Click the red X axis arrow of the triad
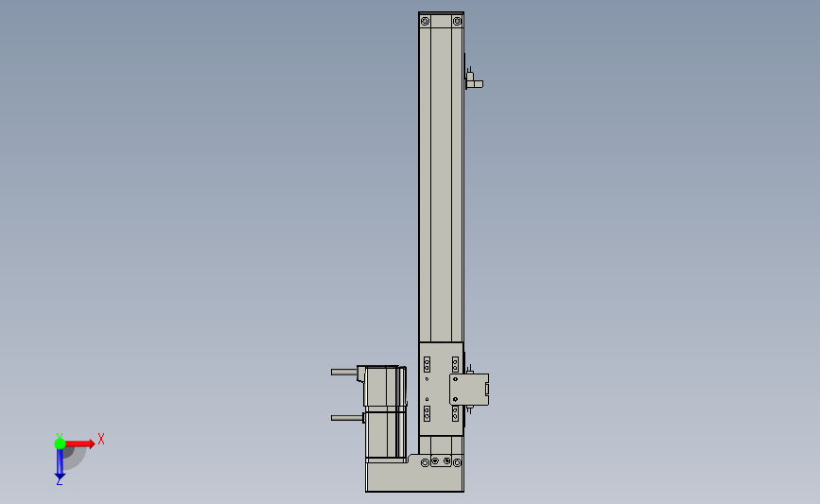 point(81,443)
